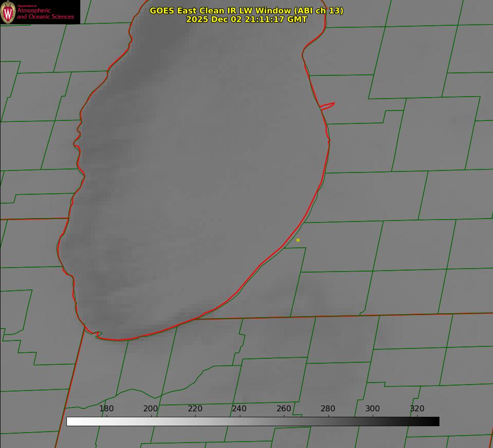Click the colorbar at the 260 tick
The height and width of the screenshot is (448, 493).
click(284, 421)
